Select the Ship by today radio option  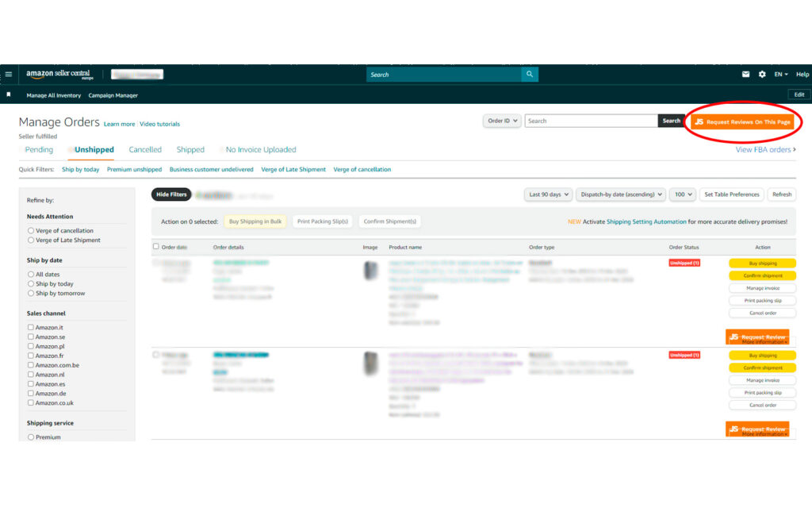pyautogui.click(x=31, y=284)
